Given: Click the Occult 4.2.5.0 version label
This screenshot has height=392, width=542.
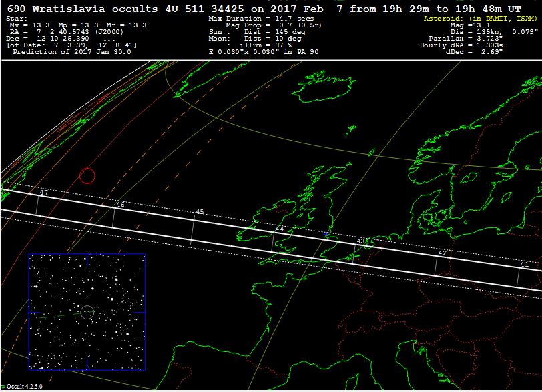Looking at the screenshot, I should [25, 387].
